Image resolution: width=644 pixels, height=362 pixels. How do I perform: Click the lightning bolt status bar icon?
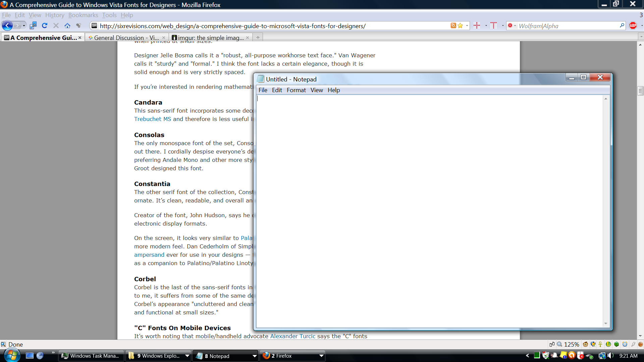[633, 344]
